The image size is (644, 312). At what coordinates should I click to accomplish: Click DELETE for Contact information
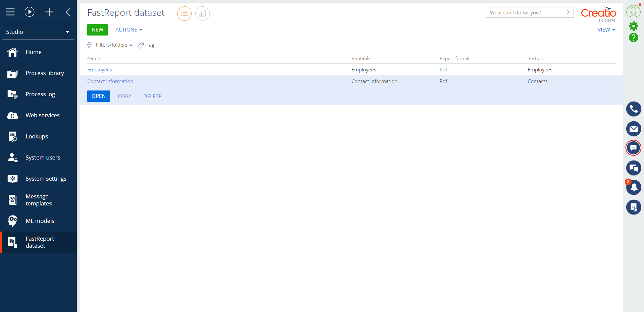tap(152, 96)
